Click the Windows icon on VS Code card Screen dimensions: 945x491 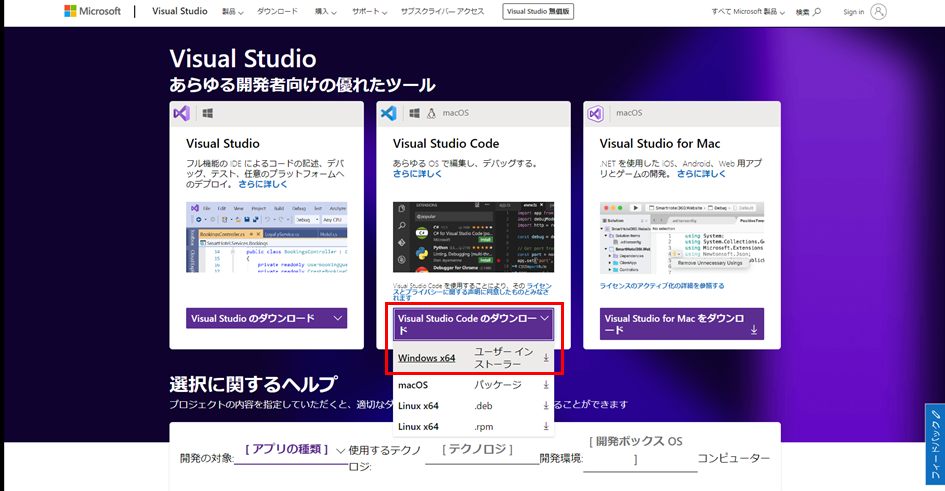[414, 113]
